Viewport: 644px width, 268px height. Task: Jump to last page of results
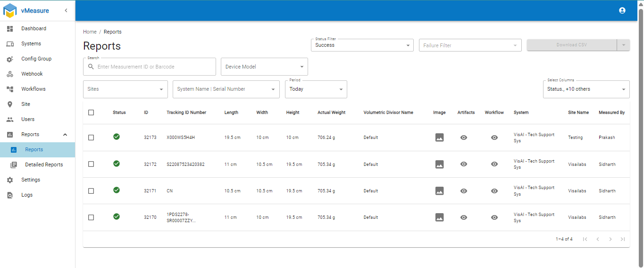tap(623, 239)
